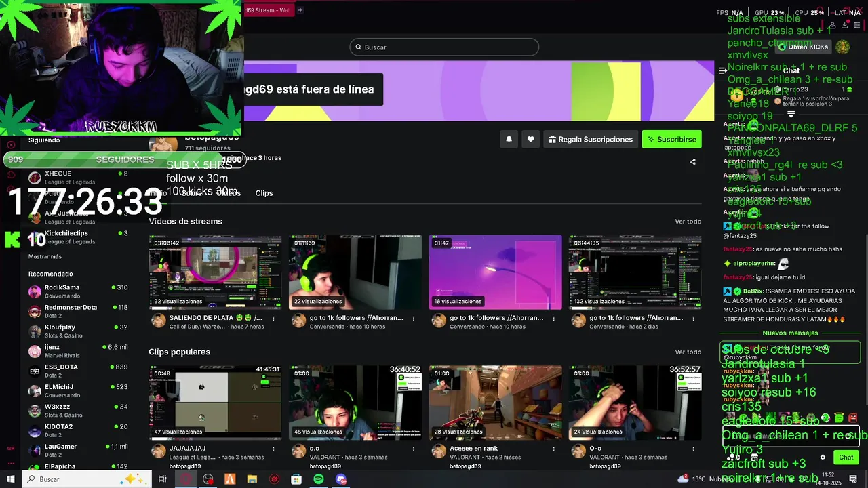Open the 01:11:59 stream video thumbnail

(x=355, y=272)
